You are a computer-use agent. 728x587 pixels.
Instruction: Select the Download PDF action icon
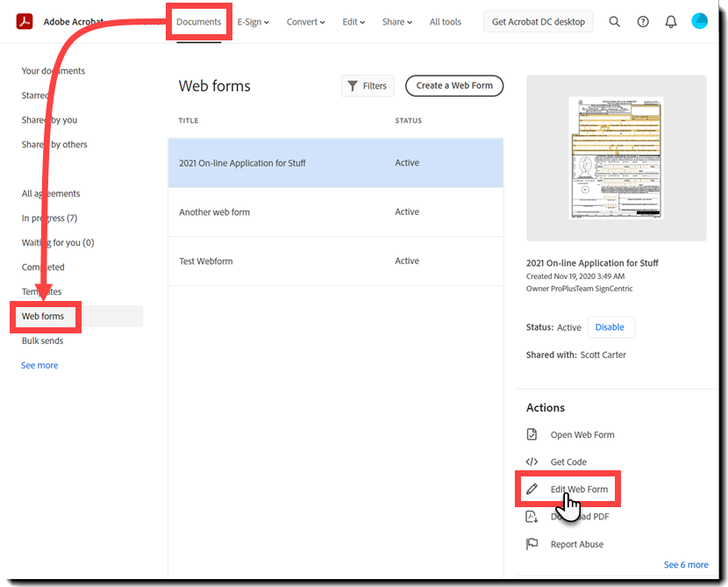tap(532, 517)
